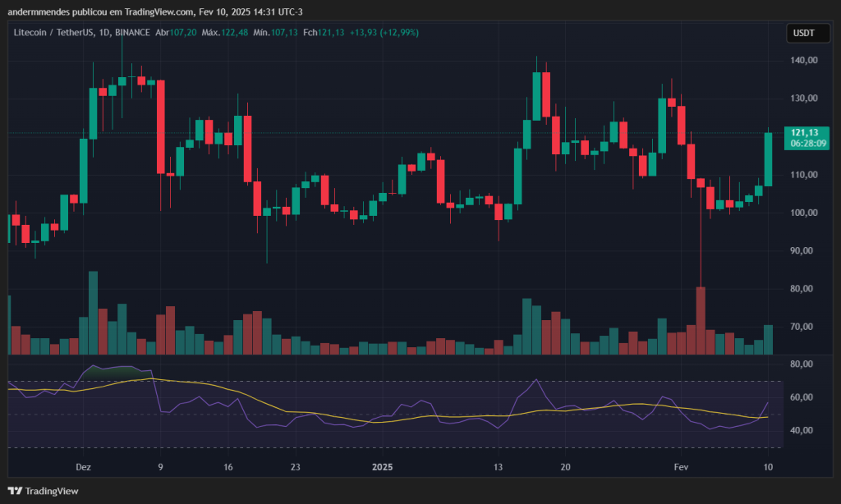Click the RSI axis 80,00 label
The height and width of the screenshot is (504, 841).
(802, 364)
